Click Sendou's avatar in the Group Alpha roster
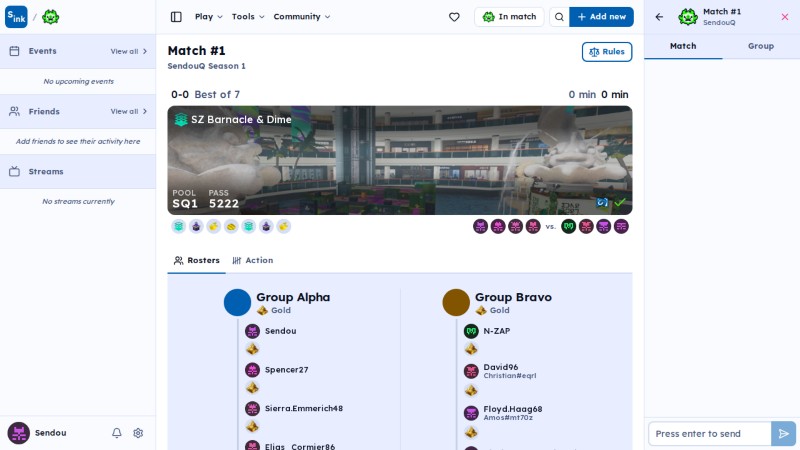This screenshot has width=800, height=450. click(x=252, y=331)
